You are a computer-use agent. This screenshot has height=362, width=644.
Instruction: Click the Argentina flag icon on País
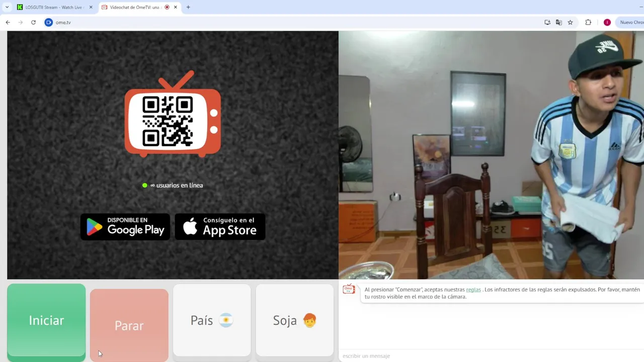coord(226,320)
